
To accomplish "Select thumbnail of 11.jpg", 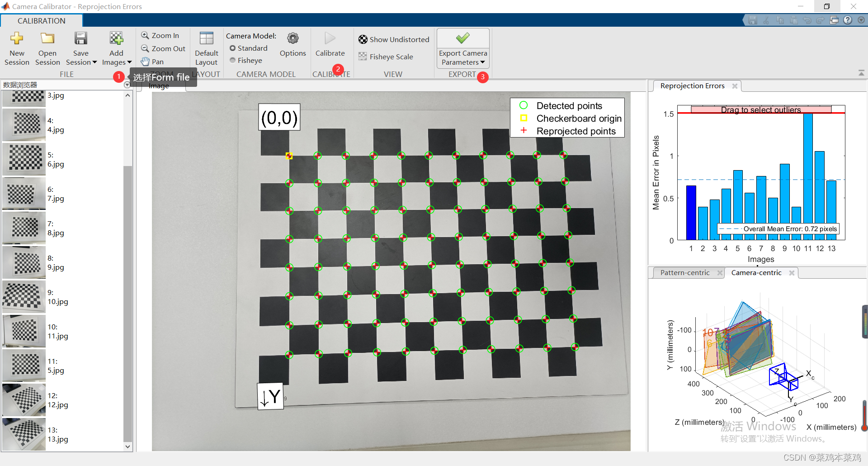I will (24, 331).
